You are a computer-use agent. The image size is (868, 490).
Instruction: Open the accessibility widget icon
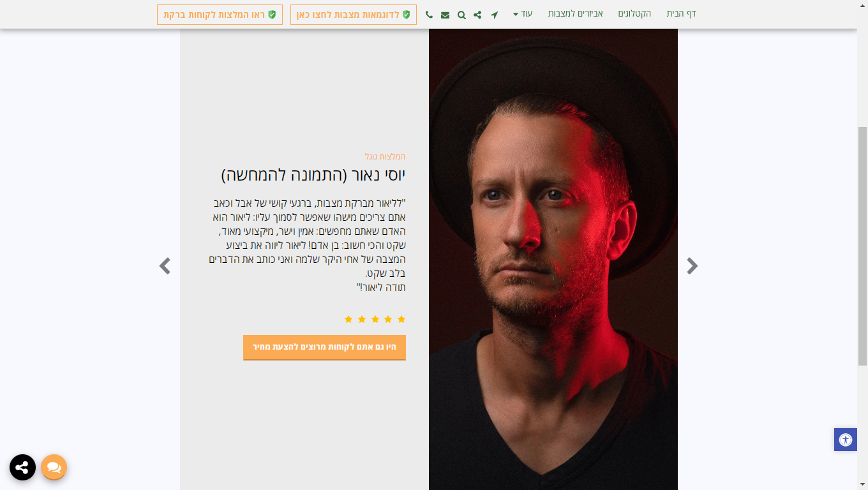point(846,440)
